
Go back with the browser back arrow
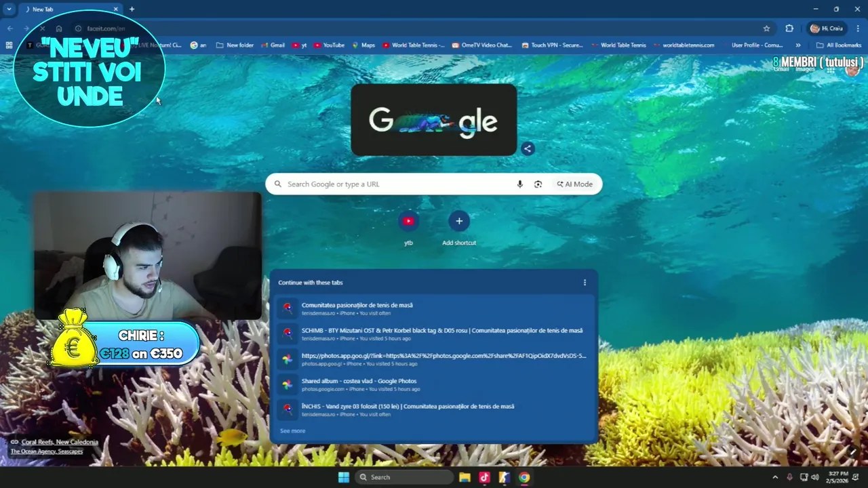tap(9, 28)
